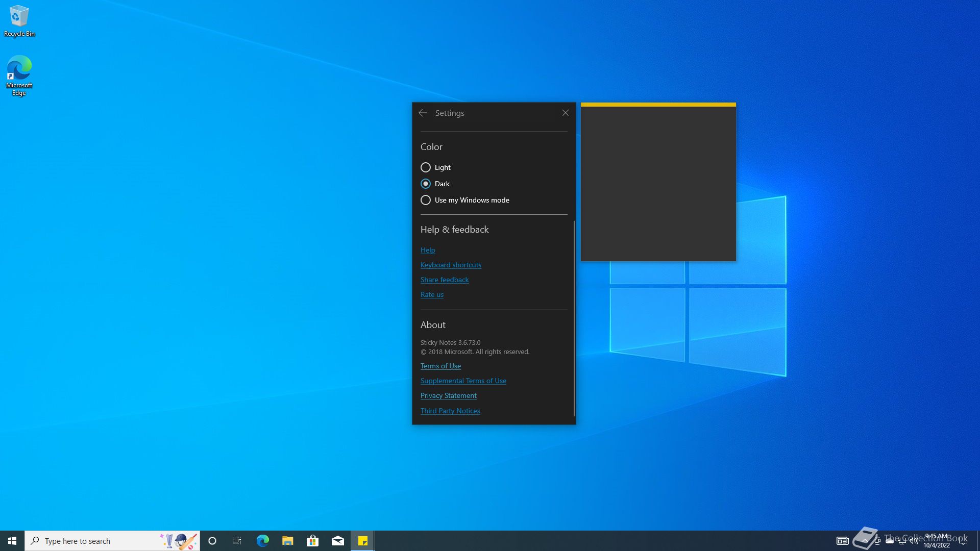
Task: Open Cortana from the taskbar
Action: (212, 541)
